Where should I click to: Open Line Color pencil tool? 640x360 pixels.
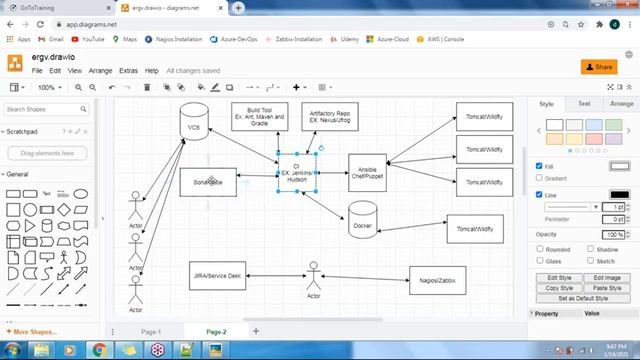[215, 87]
